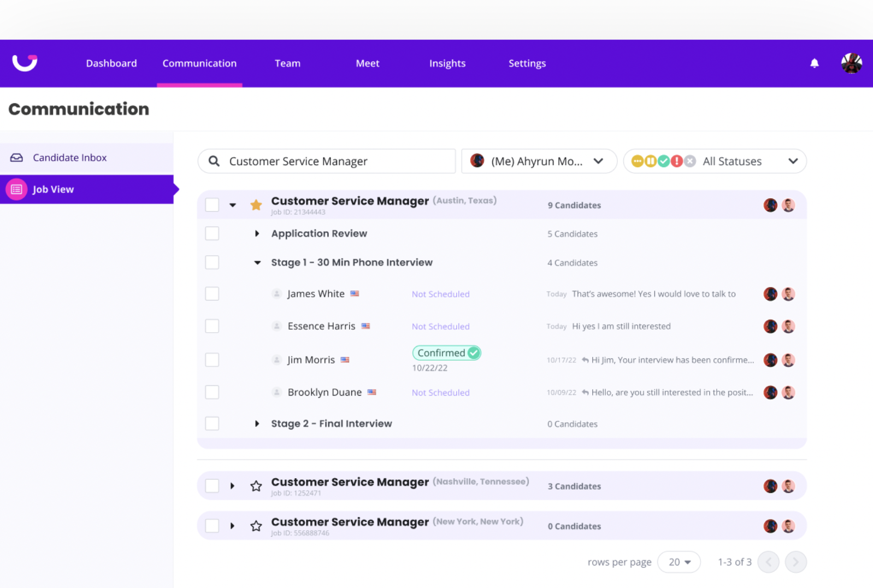Click the red alert status icon in filter
Viewport: 873px width, 588px height.
[x=676, y=161]
